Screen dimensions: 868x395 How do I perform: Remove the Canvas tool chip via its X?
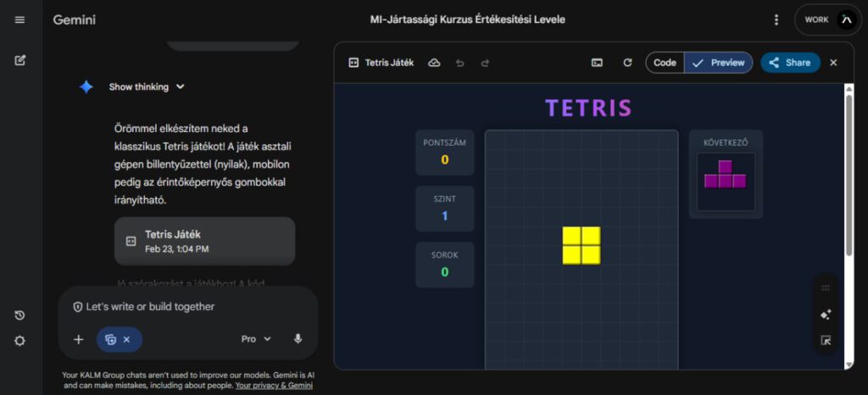click(x=126, y=339)
